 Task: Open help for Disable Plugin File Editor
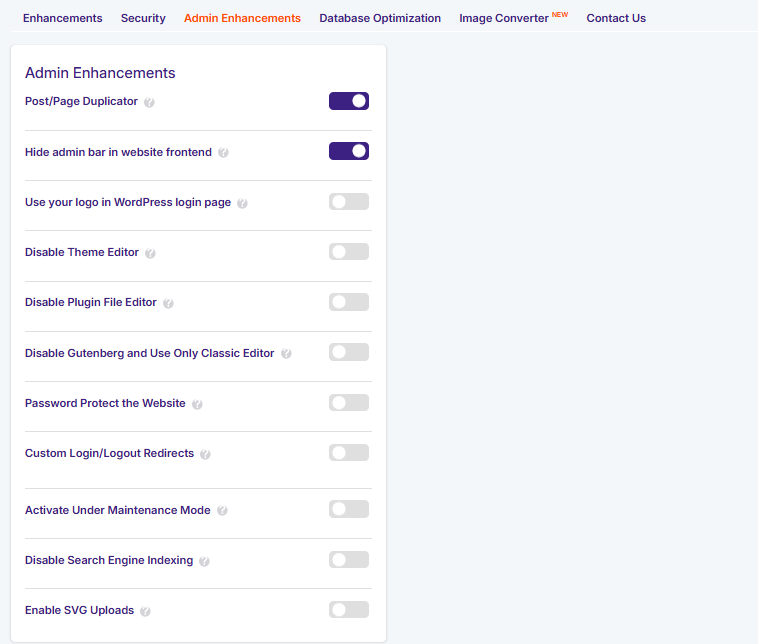click(x=168, y=303)
